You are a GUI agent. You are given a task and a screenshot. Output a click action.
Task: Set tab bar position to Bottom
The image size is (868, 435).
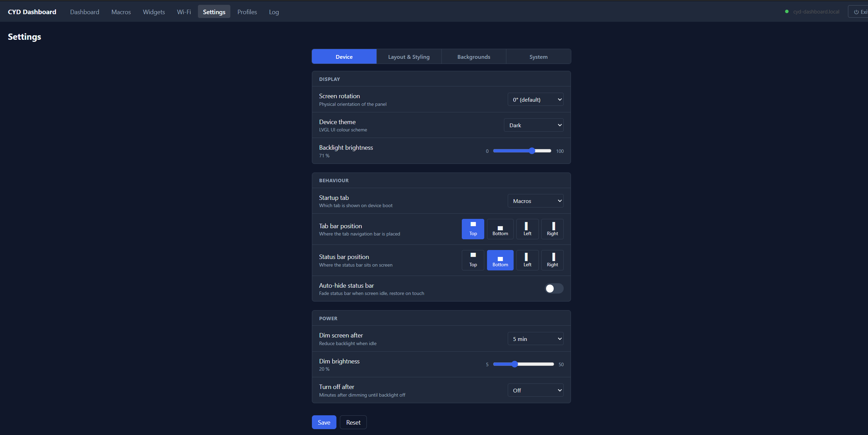pos(500,229)
